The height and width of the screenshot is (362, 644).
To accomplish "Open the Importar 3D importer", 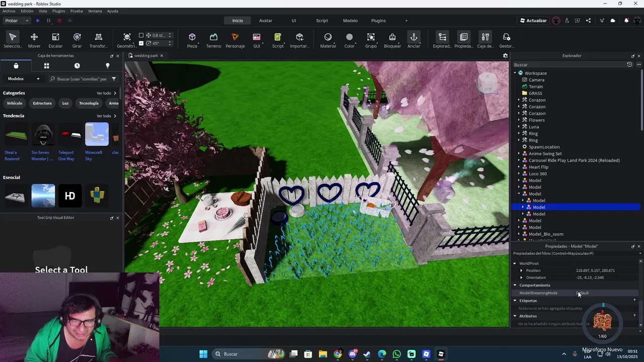I will coord(300,40).
